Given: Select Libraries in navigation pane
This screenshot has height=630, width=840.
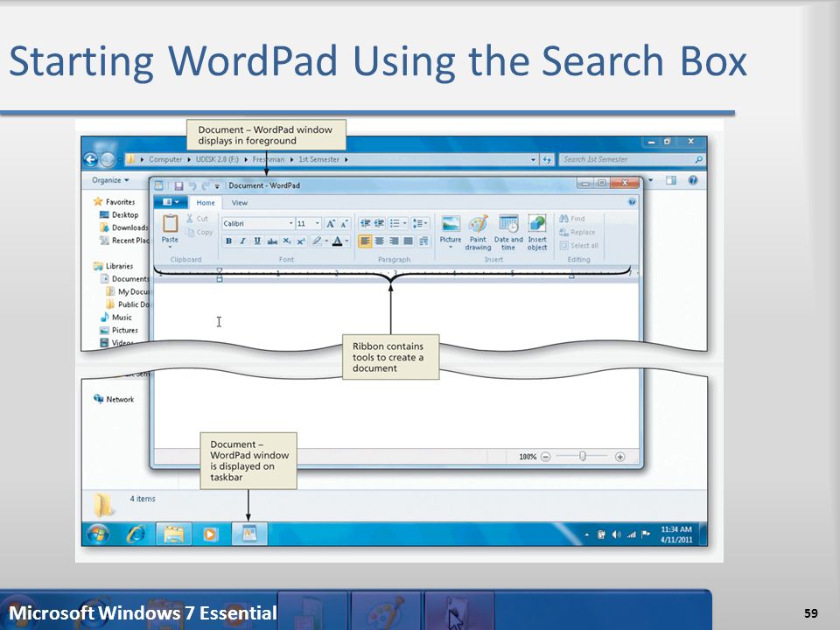Looking at the screenshot, I should [113, 266].
